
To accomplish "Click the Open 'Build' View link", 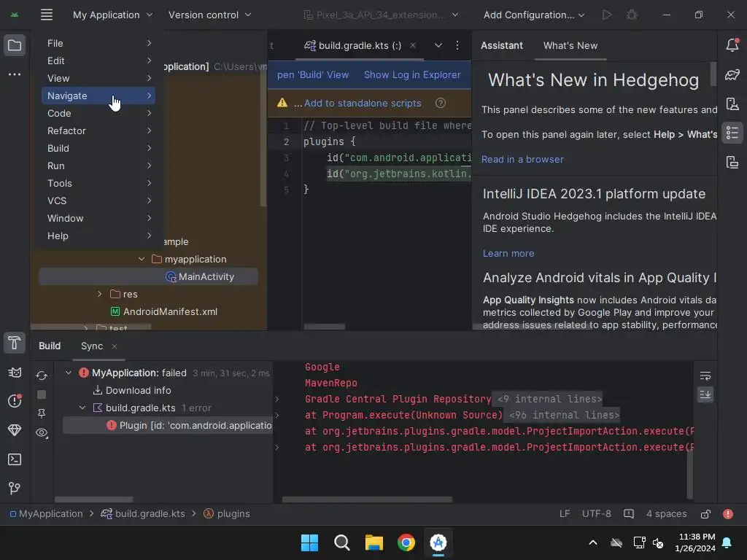I will coord(313,75).
